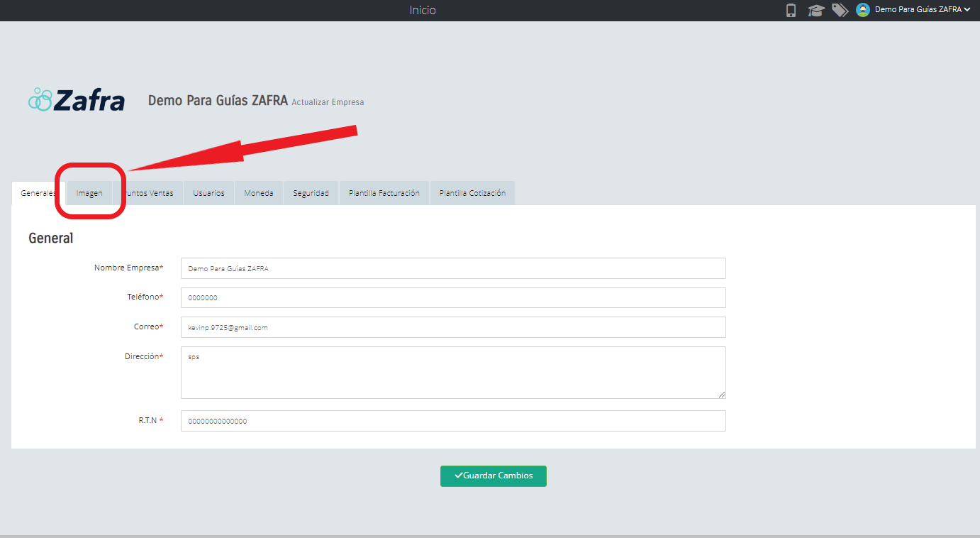This screenshot has width=980, height=538.
Task: Open the Imagen tab
Action: pyautogui.click(x=89, y=193)
